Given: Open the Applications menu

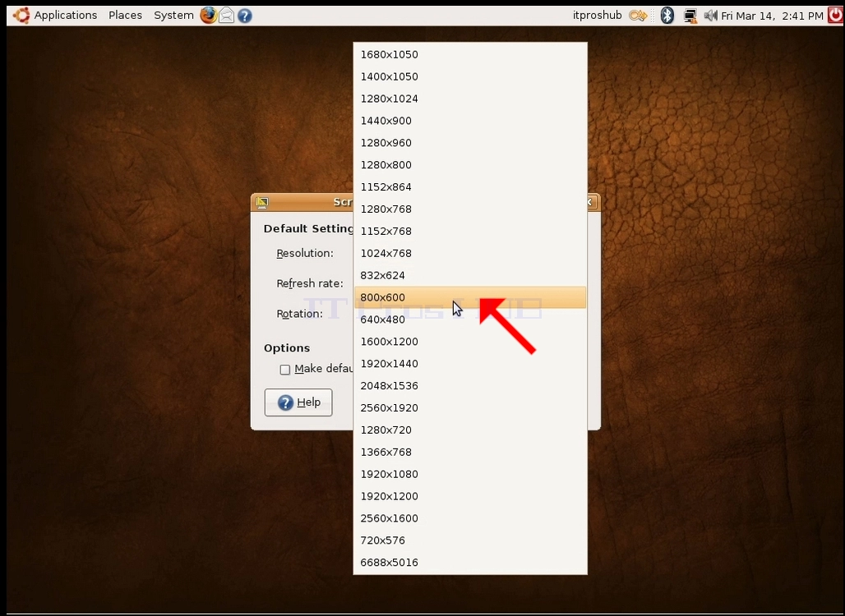Looking at the screenshot, I should pos(66,15).
